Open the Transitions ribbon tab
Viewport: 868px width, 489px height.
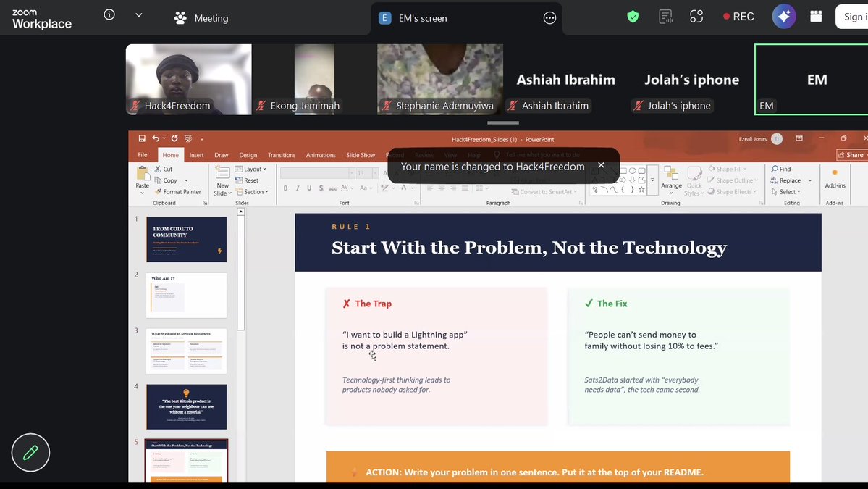coord(281,155)
